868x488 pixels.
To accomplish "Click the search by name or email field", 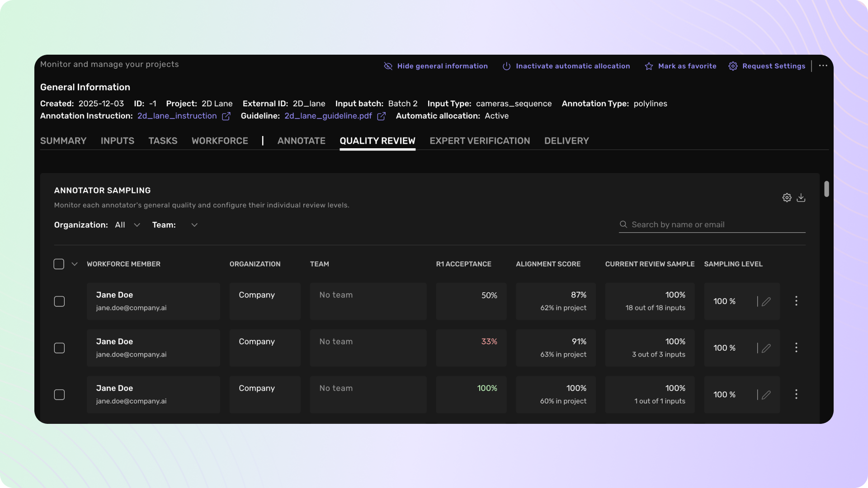I will click(710, 225).
